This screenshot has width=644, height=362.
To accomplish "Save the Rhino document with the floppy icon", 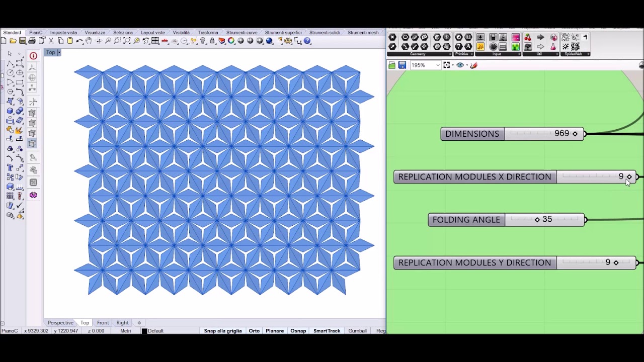I will (x=23, y=41).
